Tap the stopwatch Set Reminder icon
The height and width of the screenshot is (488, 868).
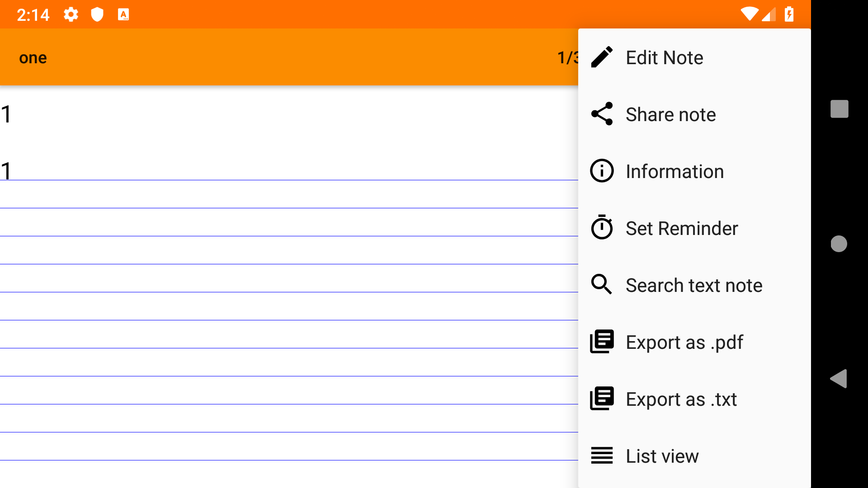pyautogui.click(x=602, y=228)
